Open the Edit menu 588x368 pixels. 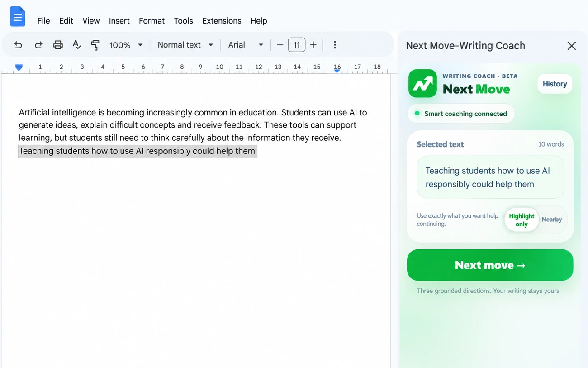pos(66,21)
